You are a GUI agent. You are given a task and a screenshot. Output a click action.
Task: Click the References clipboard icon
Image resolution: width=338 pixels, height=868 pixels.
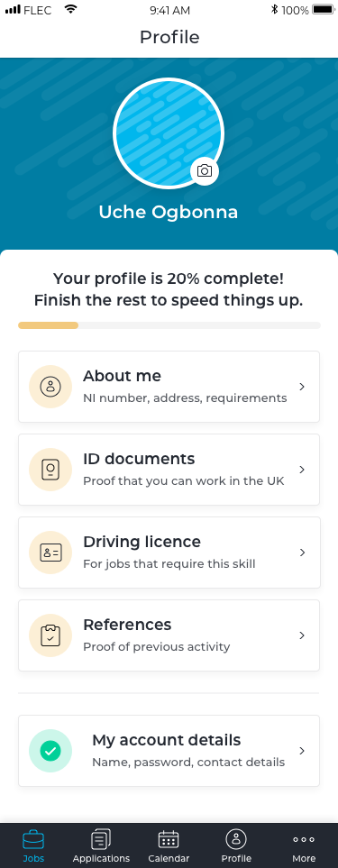[x=50, y=635]
